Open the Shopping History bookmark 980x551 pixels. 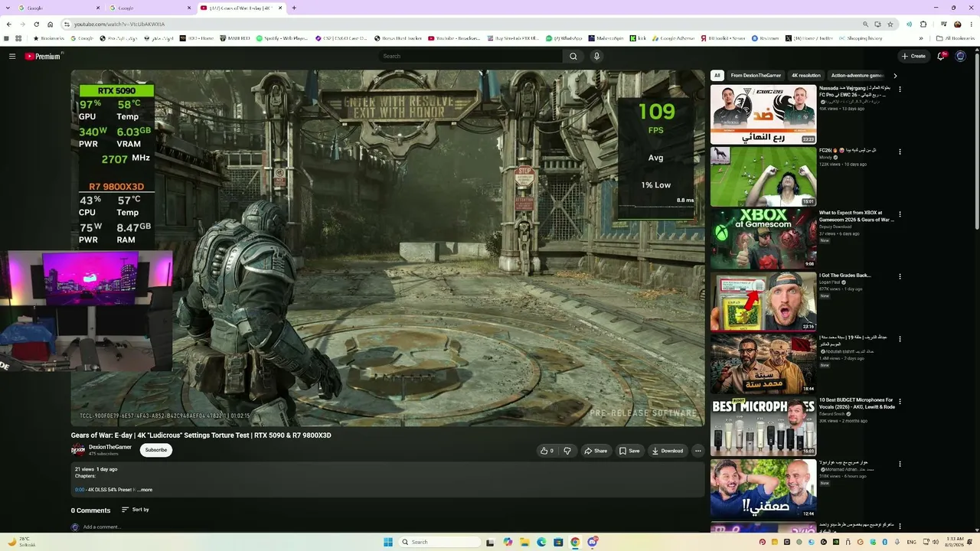click(x=861, y=38)
